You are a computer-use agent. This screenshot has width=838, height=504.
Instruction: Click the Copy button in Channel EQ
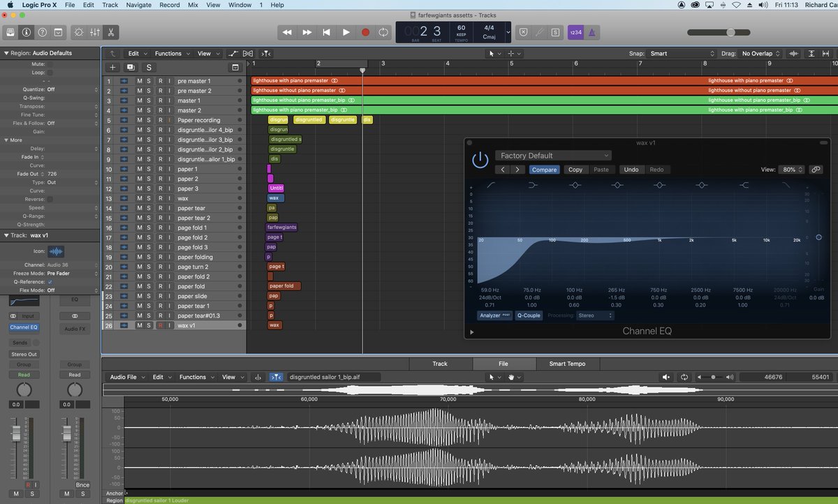(575, 170)
